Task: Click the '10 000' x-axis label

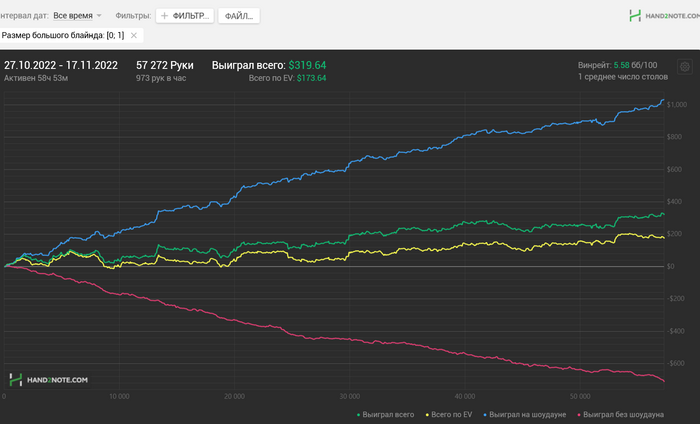Action: 119,396
